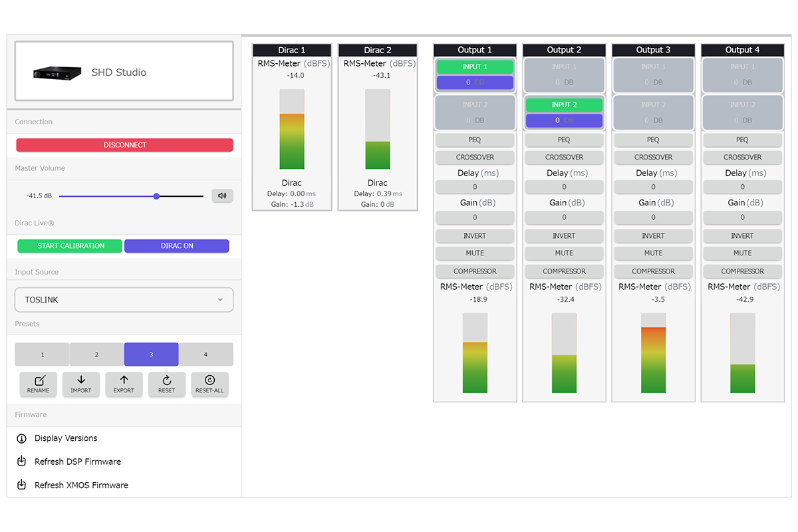Image resolution: width=798 pixels, height=532 pixels.
Task: Open the Compressor settings for Output 2
Action: [564, 271]
